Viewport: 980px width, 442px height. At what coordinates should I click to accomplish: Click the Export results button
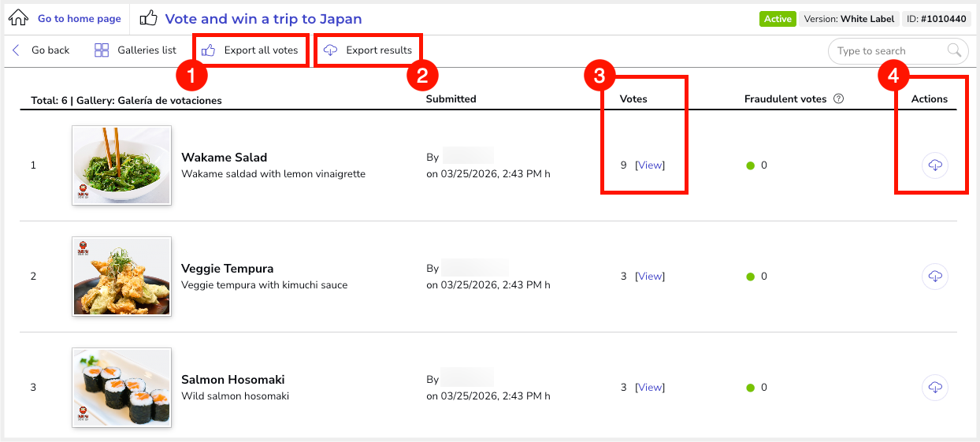point(369,50)
